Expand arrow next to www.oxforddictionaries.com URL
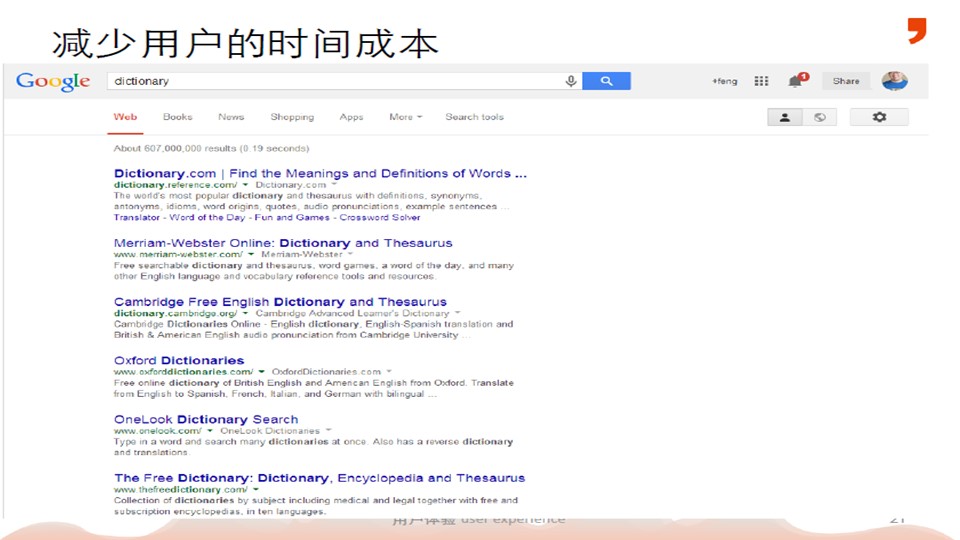The height and width of the screenshot is (540, 960). point(261,372)
